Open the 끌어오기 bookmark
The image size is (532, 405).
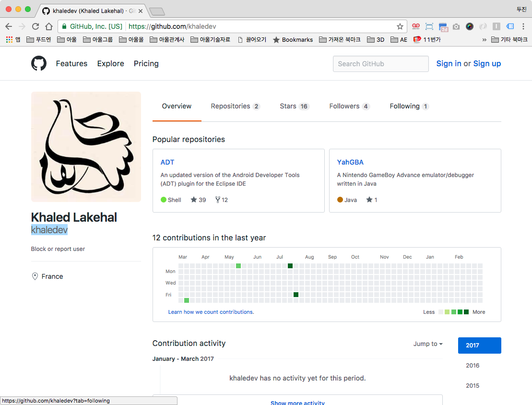[252, 40]
